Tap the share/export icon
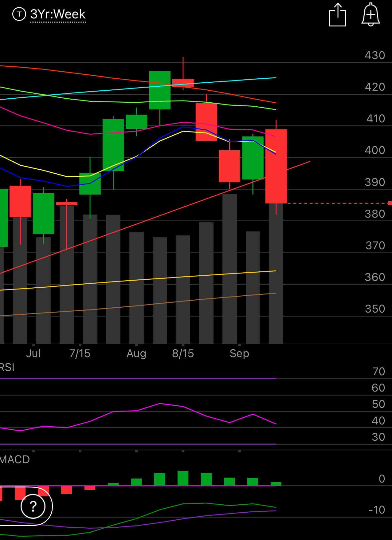Viewport: 392px width, 540px height. pos(338,14)
